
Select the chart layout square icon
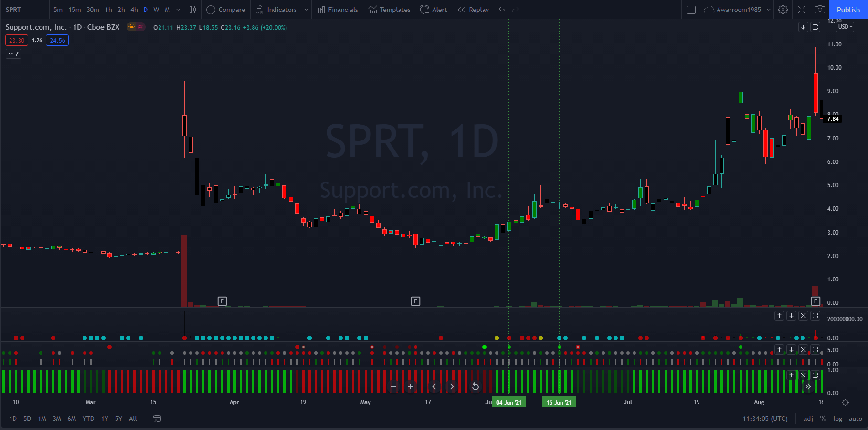691,10
